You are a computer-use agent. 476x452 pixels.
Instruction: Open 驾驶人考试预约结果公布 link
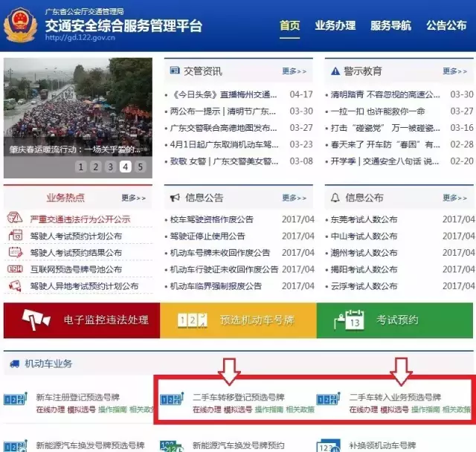pos(76,253)
